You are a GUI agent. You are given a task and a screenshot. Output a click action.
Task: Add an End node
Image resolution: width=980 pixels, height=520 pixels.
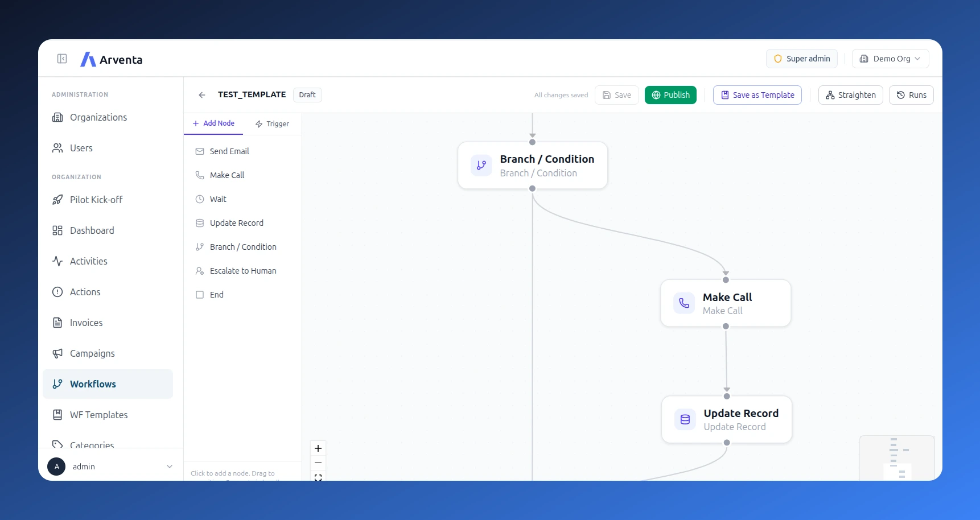click(x=242, y=295)
